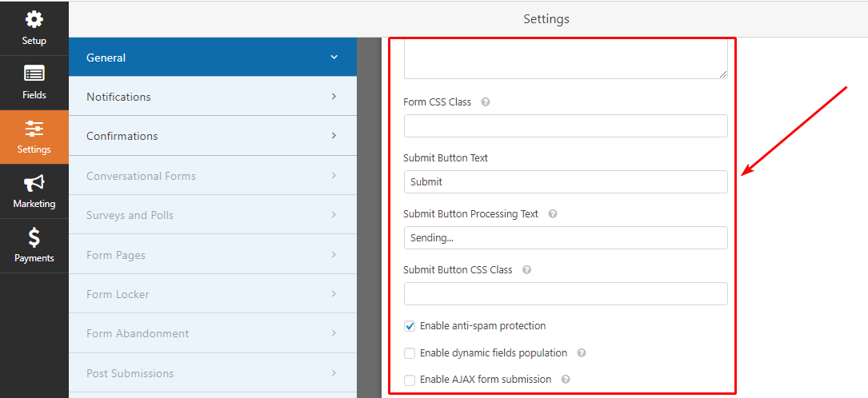Select the Settings sliders icon
The height and width of the screenshot is (398, 868).
point(34,129)
